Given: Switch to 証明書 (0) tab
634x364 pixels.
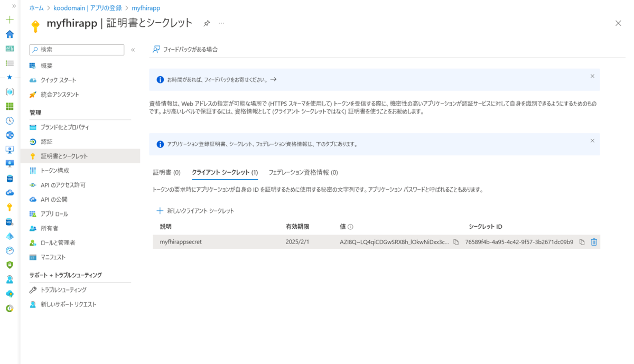Looking at the screenshot, I should tap(166, 172).
